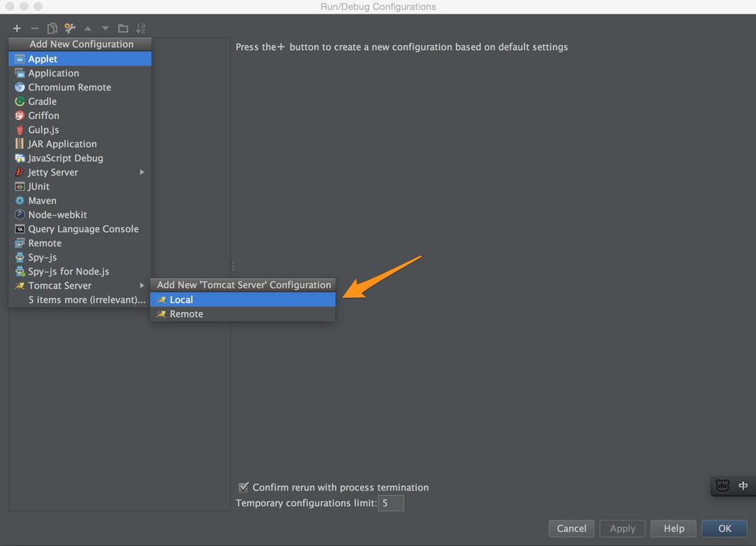
Task: Click the Chinese input method indicator
Action: 743,485
